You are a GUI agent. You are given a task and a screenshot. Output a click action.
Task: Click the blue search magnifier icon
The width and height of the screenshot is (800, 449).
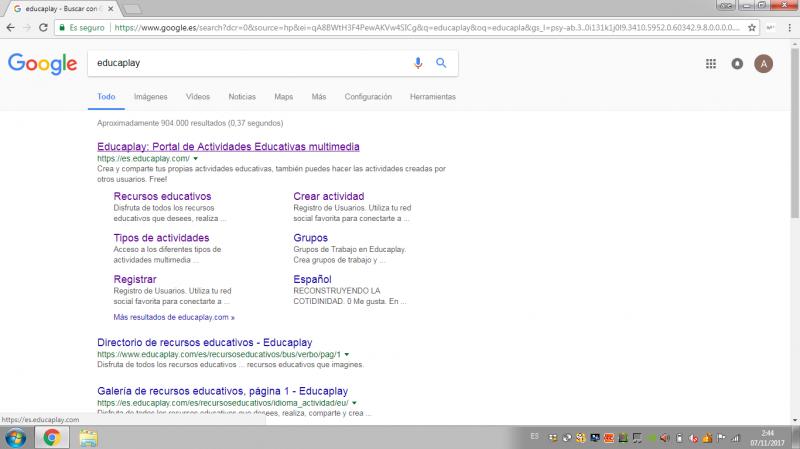tap(441, 63)
